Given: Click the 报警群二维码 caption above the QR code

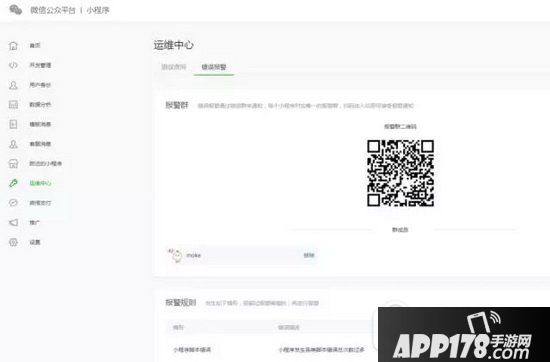Looking at the screenshot, I should pyautogui.click(x=400, y=127).
